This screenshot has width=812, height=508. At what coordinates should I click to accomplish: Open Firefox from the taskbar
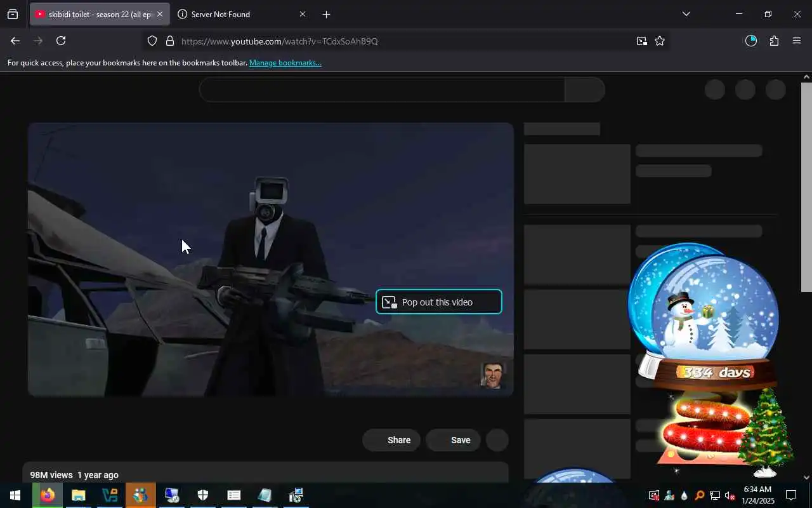48,495
